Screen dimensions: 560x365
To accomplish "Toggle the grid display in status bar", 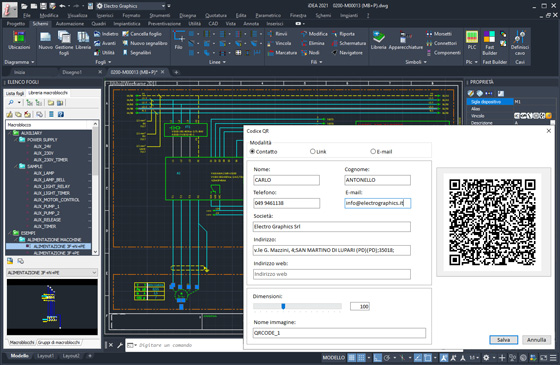I will point(352,358).
